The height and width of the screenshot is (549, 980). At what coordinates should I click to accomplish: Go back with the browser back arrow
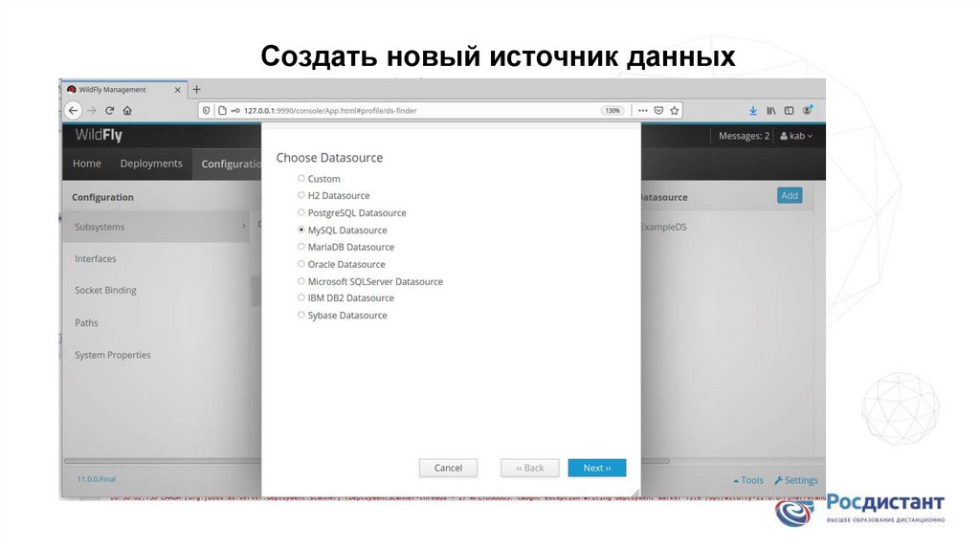coord(73,111)
